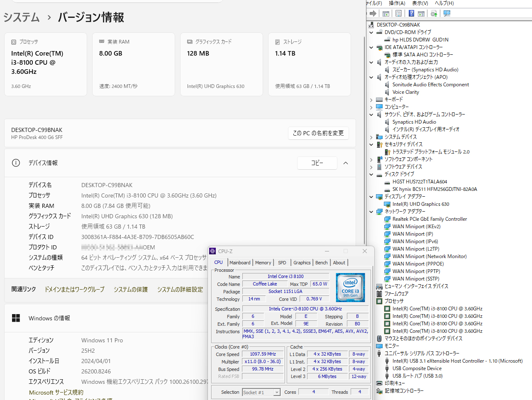
Task: Click the この PC の名前を変更 button
Action: tap(318, 133)
